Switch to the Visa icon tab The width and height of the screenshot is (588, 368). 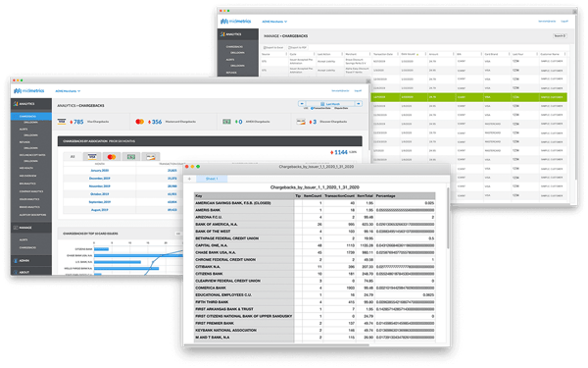[92, 157]
